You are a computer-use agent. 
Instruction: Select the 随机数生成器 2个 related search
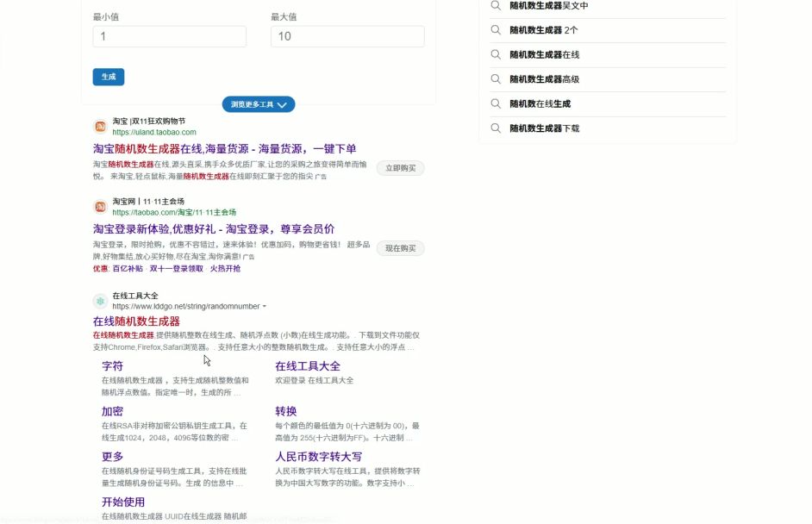point(544,30)
